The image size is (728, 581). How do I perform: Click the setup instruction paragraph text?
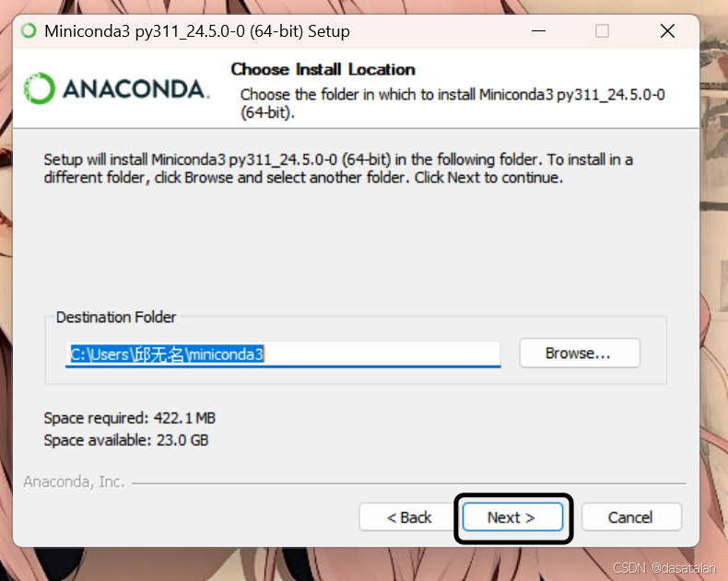338,168
